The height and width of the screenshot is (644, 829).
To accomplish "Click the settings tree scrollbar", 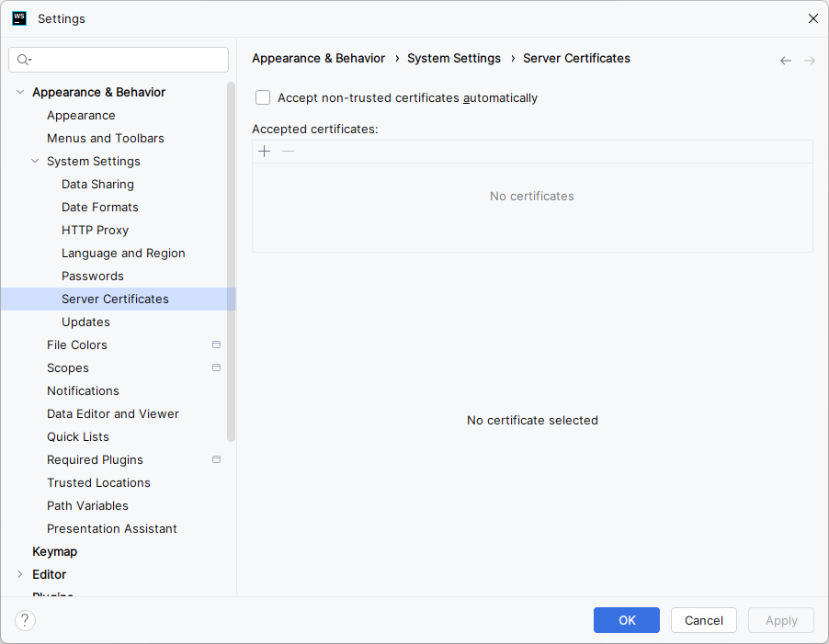I will pos(231,262).
